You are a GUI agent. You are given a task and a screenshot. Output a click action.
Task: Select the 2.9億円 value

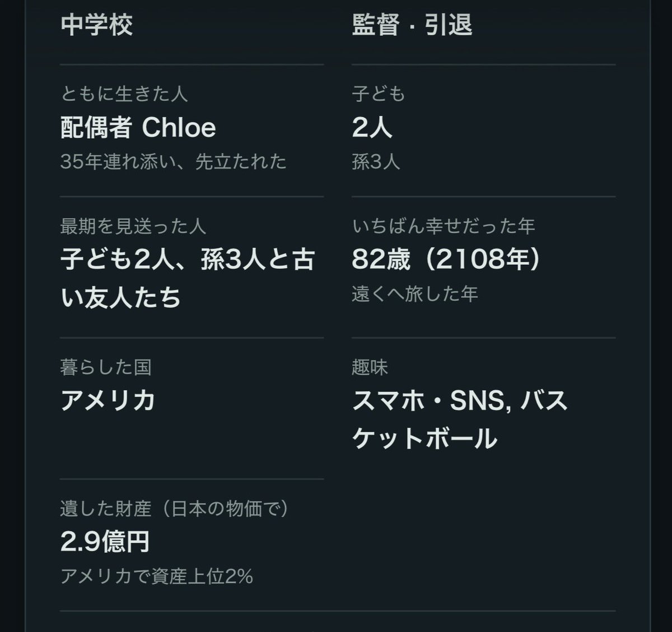pos(105,542)
